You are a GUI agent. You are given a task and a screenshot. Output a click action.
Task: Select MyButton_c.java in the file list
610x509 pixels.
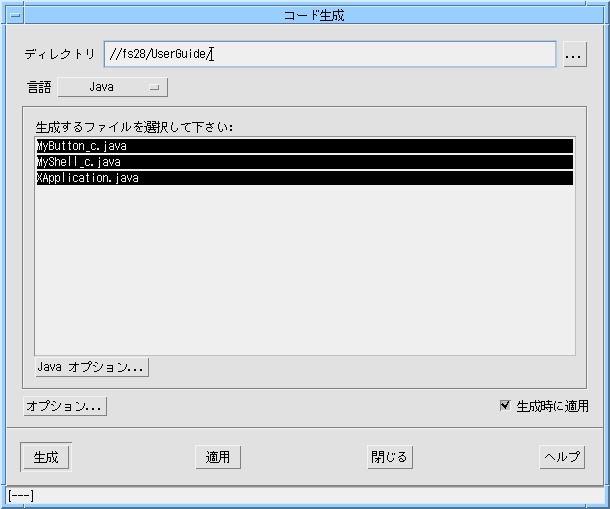305,146
